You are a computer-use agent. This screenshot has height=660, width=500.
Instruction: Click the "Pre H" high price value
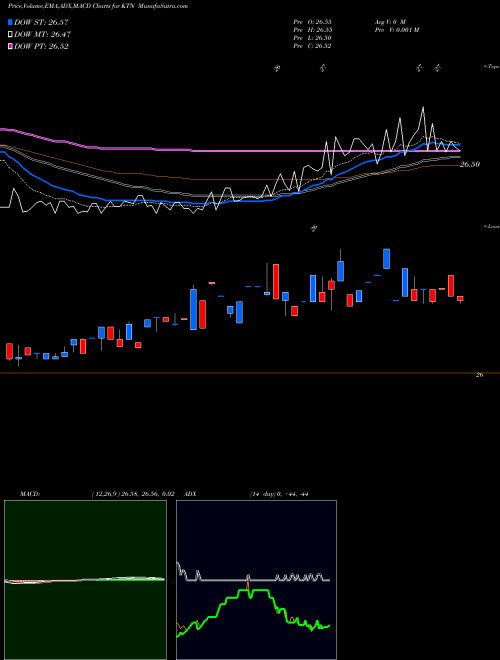pos(312,30)
